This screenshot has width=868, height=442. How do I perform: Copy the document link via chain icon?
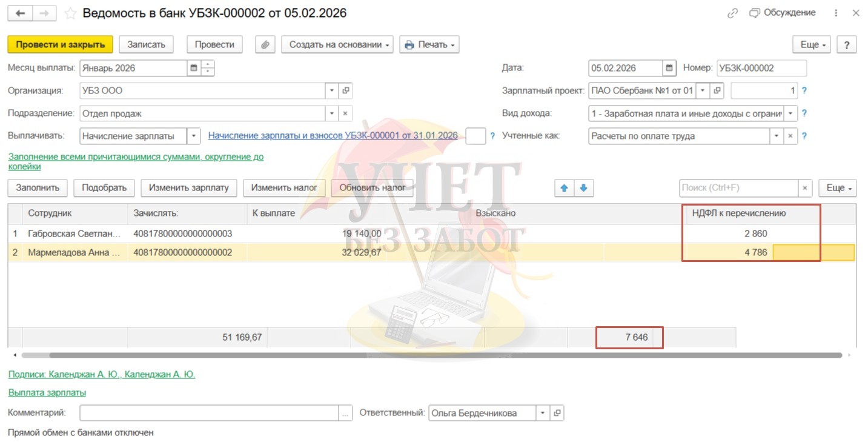[x=733, y=13]
